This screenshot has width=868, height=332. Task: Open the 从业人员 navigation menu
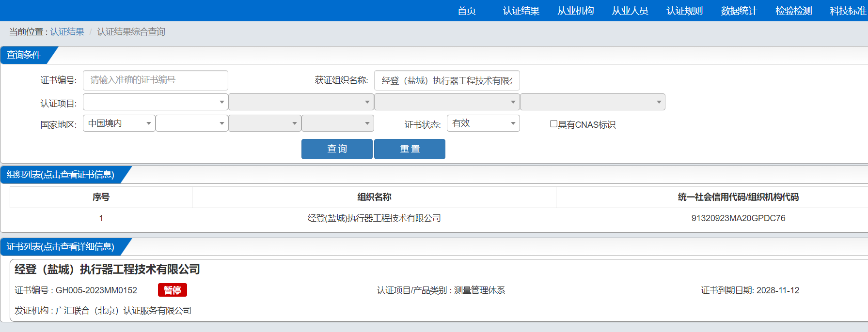(630, 11)
